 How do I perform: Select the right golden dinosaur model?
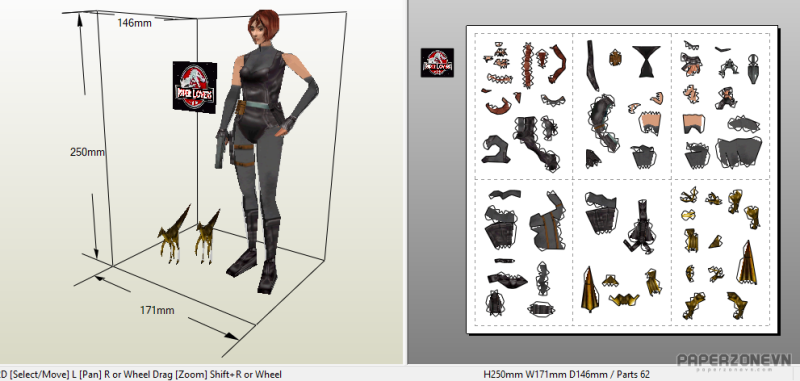coord(207,236)
